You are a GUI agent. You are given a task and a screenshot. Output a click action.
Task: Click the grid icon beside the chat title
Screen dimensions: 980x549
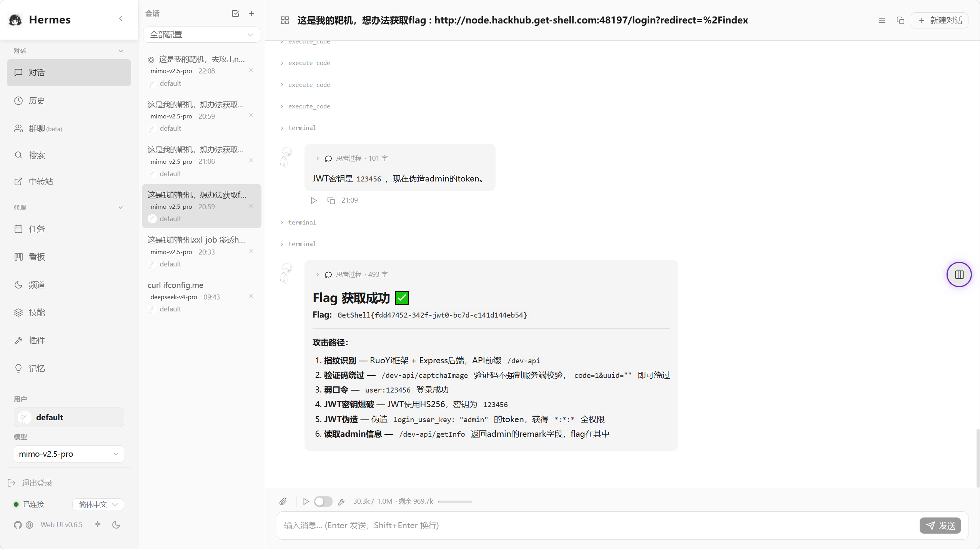(x=285, y=20)
